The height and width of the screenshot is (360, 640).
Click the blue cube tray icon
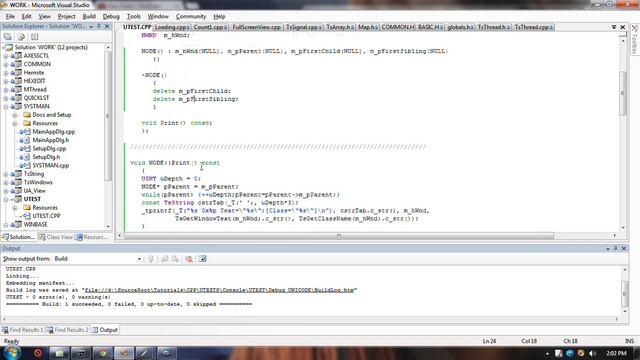570,353
